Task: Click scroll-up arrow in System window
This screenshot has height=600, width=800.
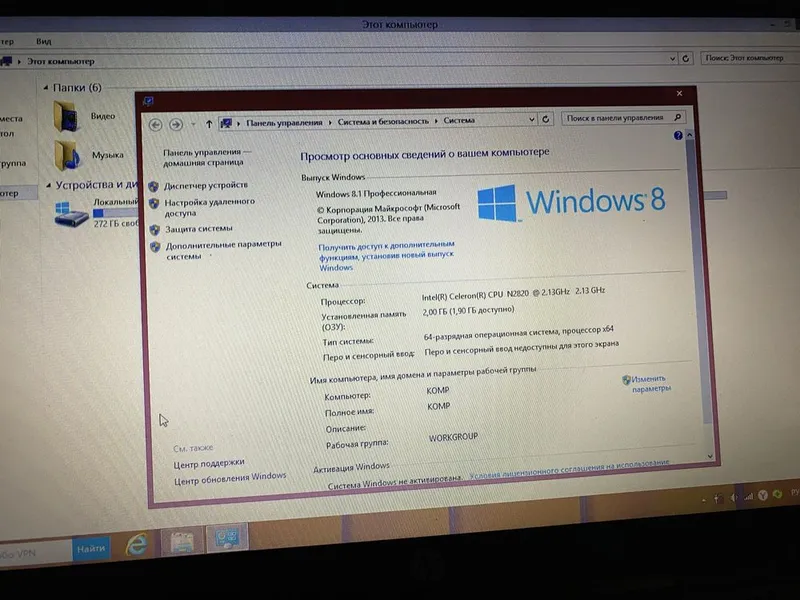Action: click(x=689, y=135)
